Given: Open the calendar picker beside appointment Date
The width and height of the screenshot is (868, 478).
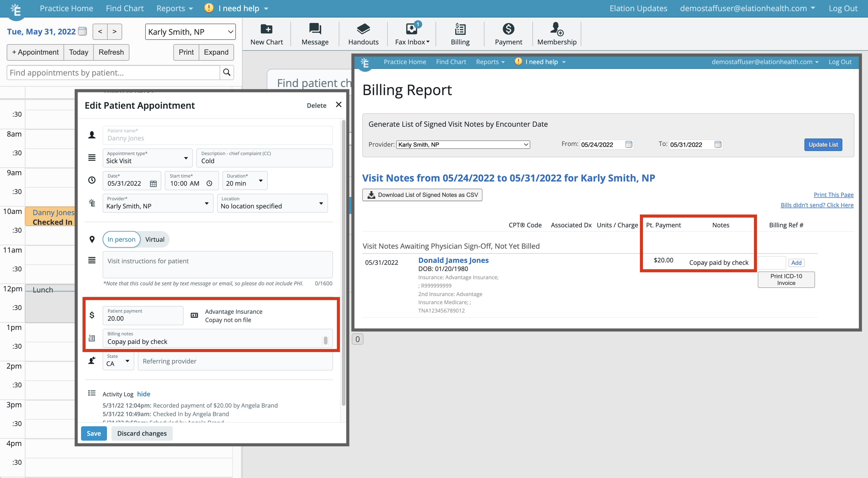Looking at the screenshot, I should pos(153,184).
